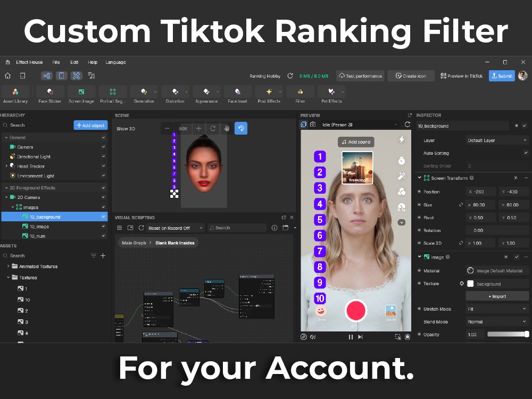Expand the Head Tracker node
Screen dimensions: 532x399
click(x=6, y=166)
